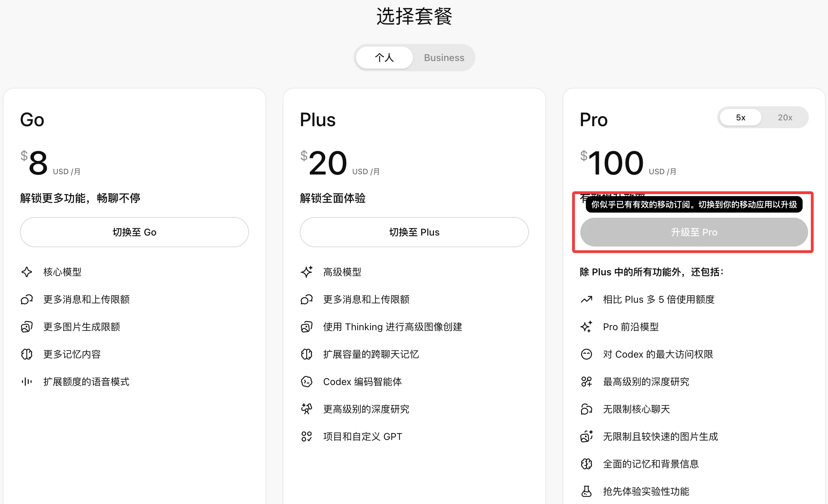Click the trend arrow icon beside 相比 Plus 多 5 倍使用额度
Viewport: 828px width, 504px height.
point(587,299)
